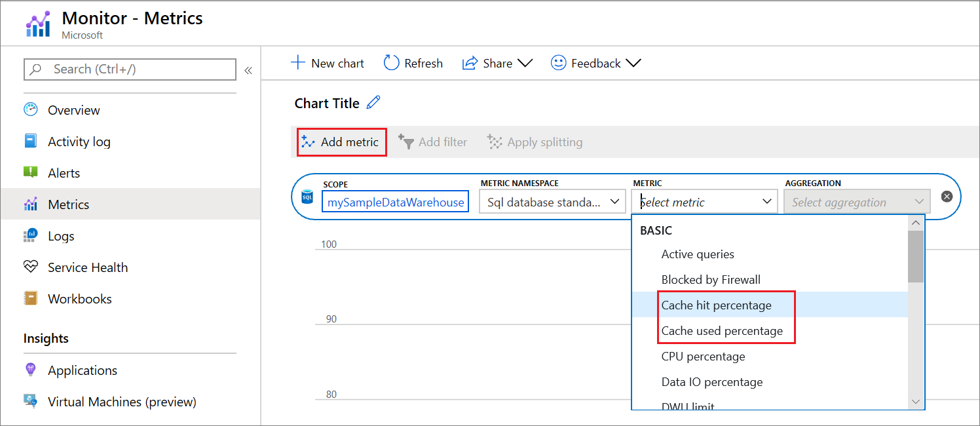The image size is (980, 426).
Task: Open the Select aggregation dropdown
Action: pos(857,202)
